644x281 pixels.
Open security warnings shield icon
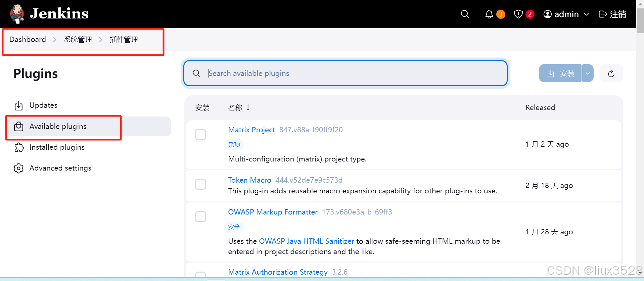coord(518,14)
